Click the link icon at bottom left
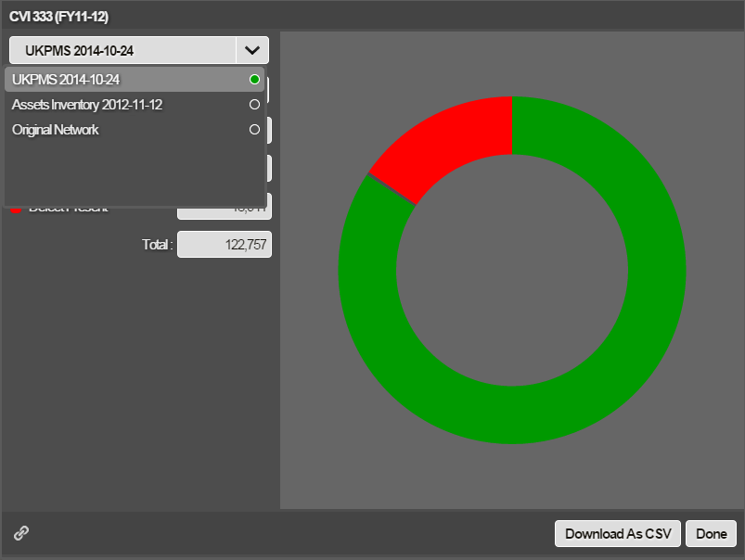Image resolution: width=745 pixels, height=560 pixels. 21,532
